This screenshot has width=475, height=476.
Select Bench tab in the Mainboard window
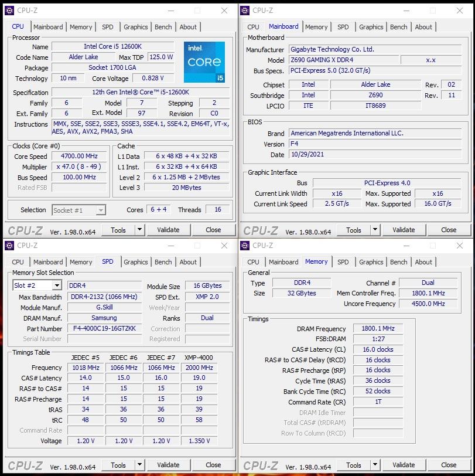pos(398,27)
